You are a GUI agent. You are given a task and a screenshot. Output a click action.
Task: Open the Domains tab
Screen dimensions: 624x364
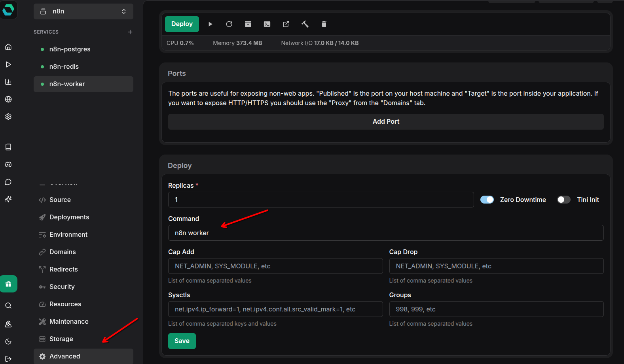coord(83,252)
